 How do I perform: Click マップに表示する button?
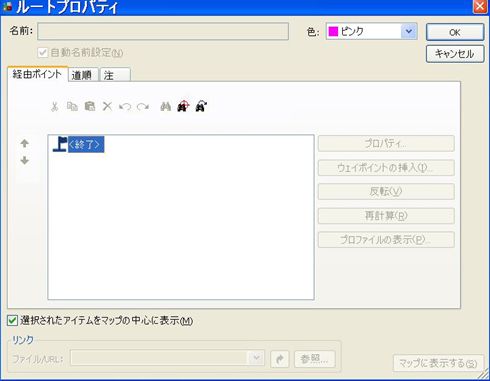[439, 363]
